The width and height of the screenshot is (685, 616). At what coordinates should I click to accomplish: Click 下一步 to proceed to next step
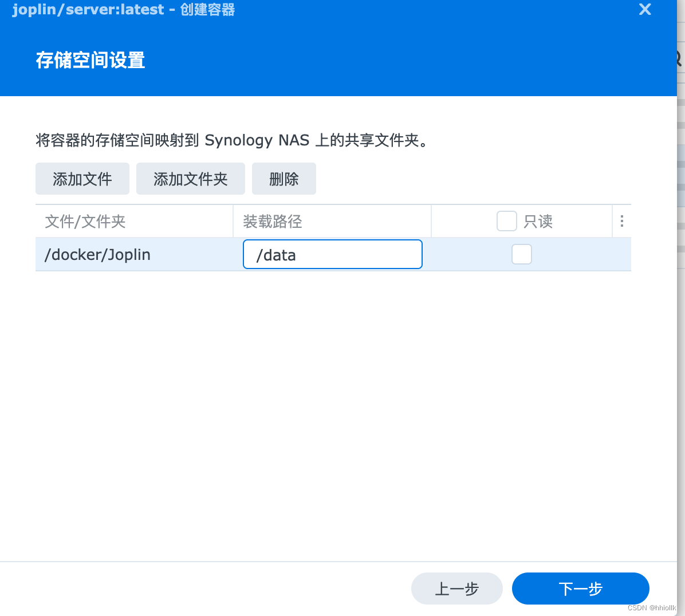[x=580, y=589]
